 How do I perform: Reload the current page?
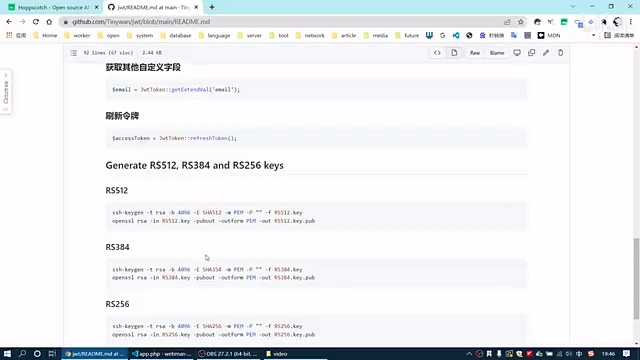(x=36, y=22)
